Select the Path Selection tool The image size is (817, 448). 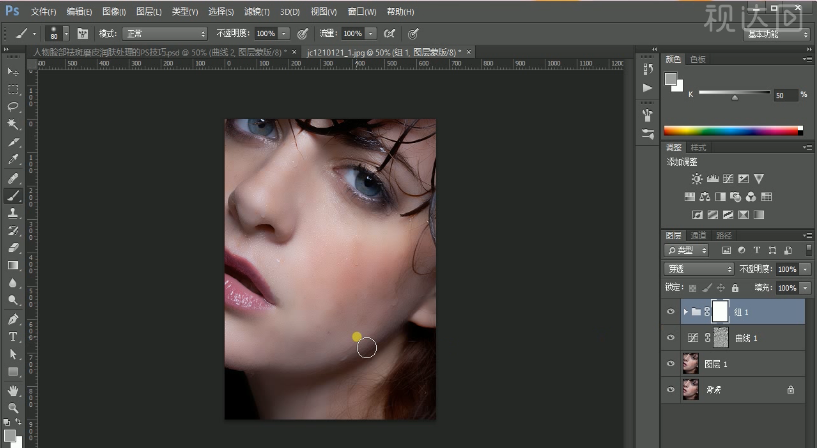[x=13, y=354]
